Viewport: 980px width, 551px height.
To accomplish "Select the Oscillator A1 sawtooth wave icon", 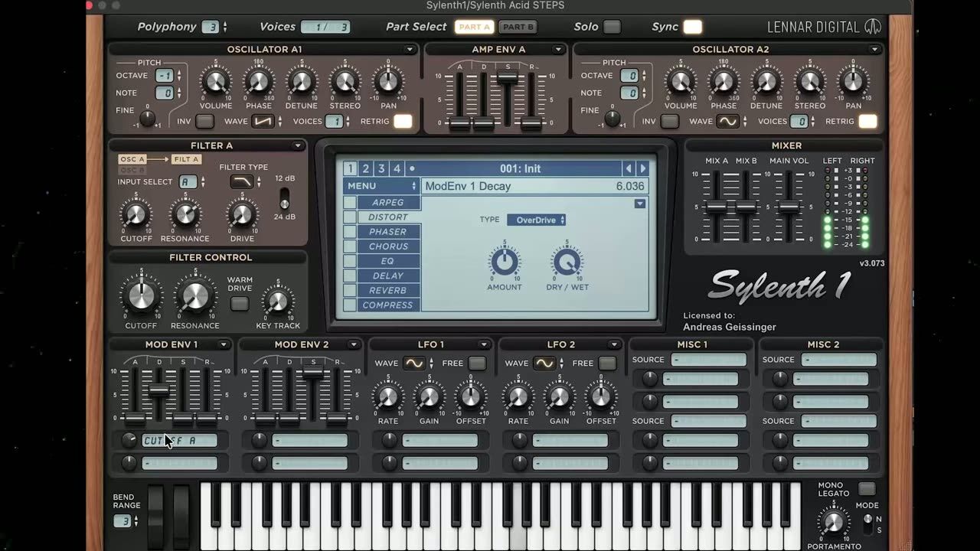I will click(263, 121).
